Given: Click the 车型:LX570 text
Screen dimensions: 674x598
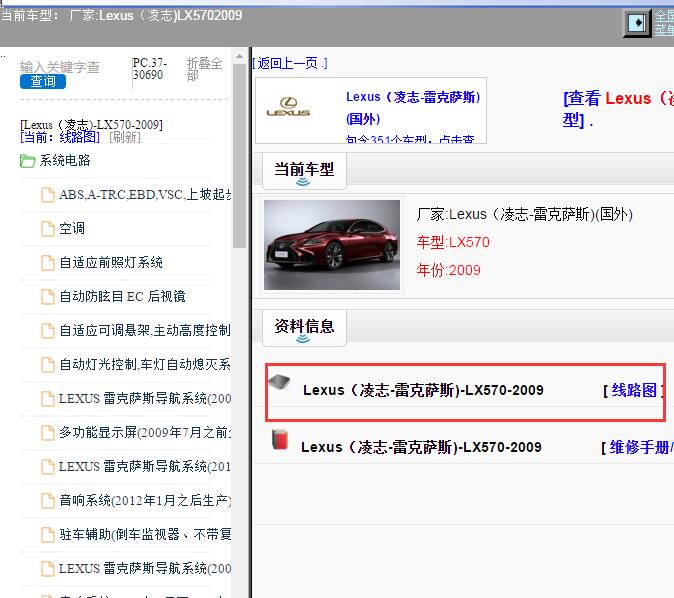Looking at the screenshot, I should pos(453,242).
